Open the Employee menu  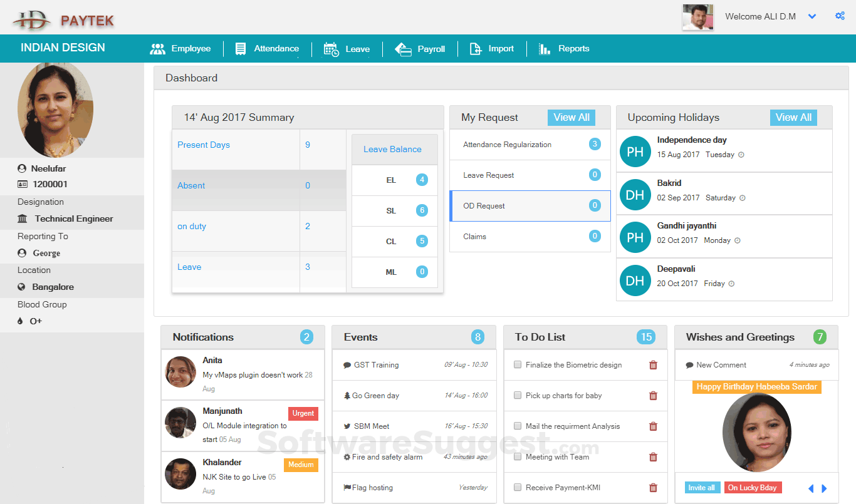click(x=157, y=48)
